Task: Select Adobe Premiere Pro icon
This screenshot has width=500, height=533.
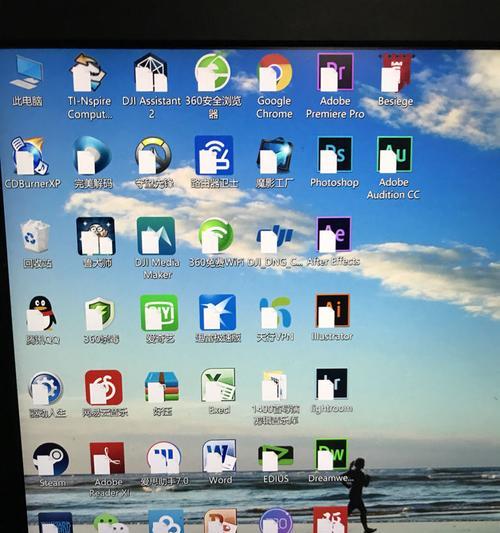Action: click(335, 72)
